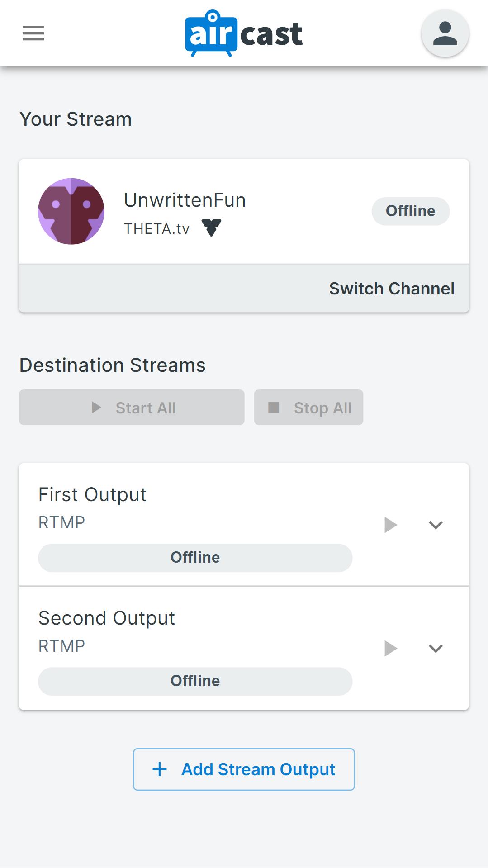Screen dimensions: 488x868
Task: Select the First Output title
Action: click(x=92, y=494)
